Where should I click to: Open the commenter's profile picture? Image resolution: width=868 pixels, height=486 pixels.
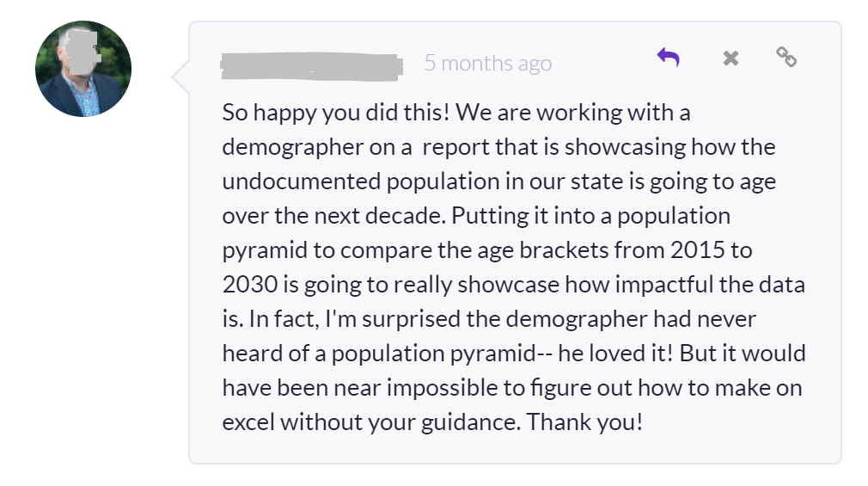83,69
